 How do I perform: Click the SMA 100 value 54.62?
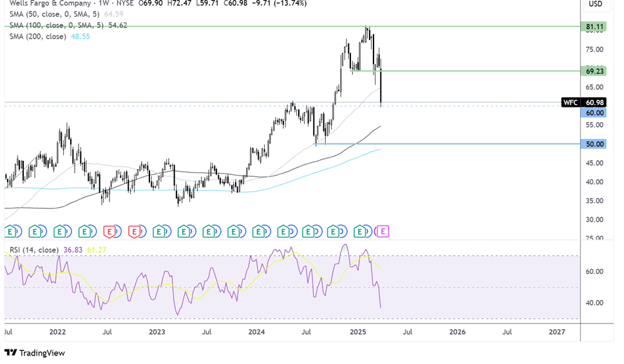tap(118, 26)
